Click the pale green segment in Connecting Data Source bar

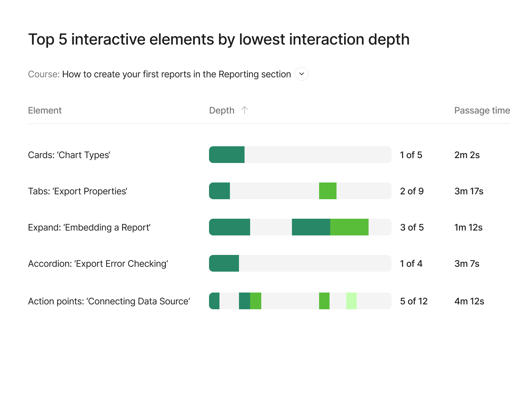351,301
